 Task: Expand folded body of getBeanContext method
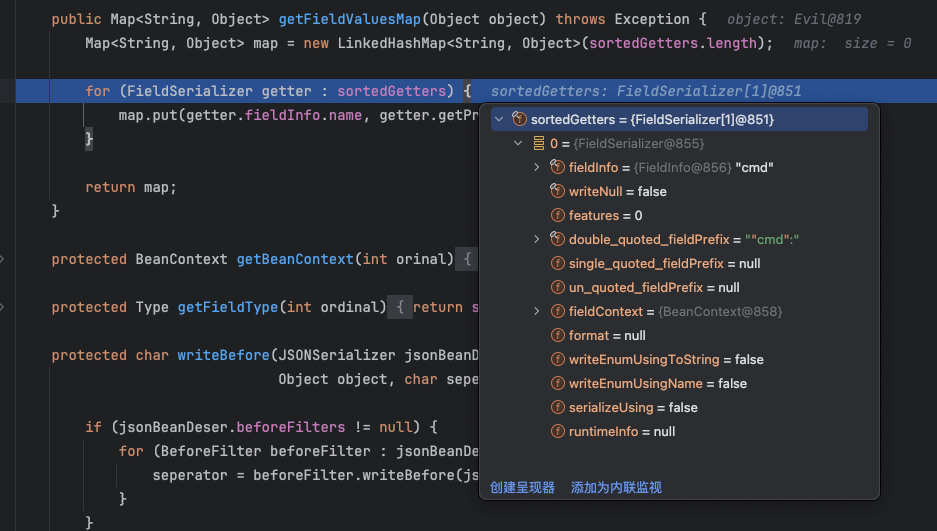pos(464,259)
